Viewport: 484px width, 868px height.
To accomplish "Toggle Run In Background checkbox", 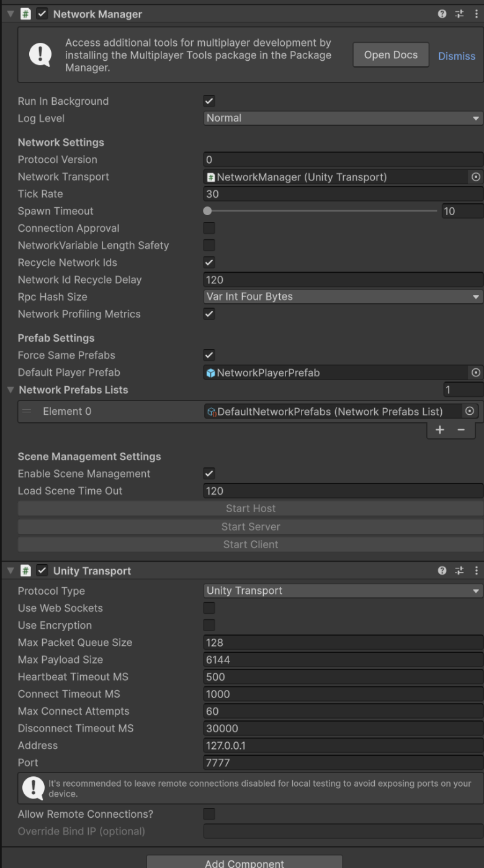I will [x=210, y=102].
